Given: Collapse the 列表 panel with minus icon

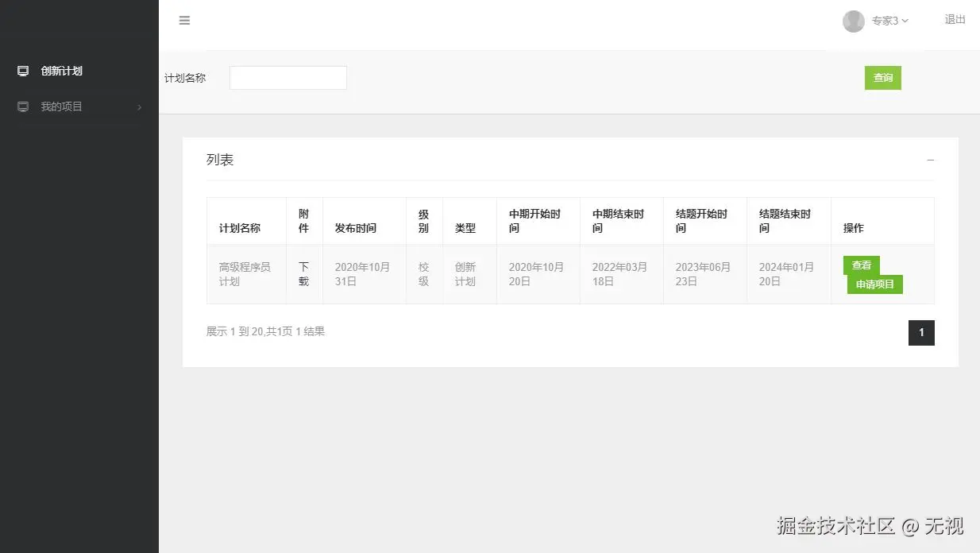Looking at the screenshot, I should [x=931, y=160].
